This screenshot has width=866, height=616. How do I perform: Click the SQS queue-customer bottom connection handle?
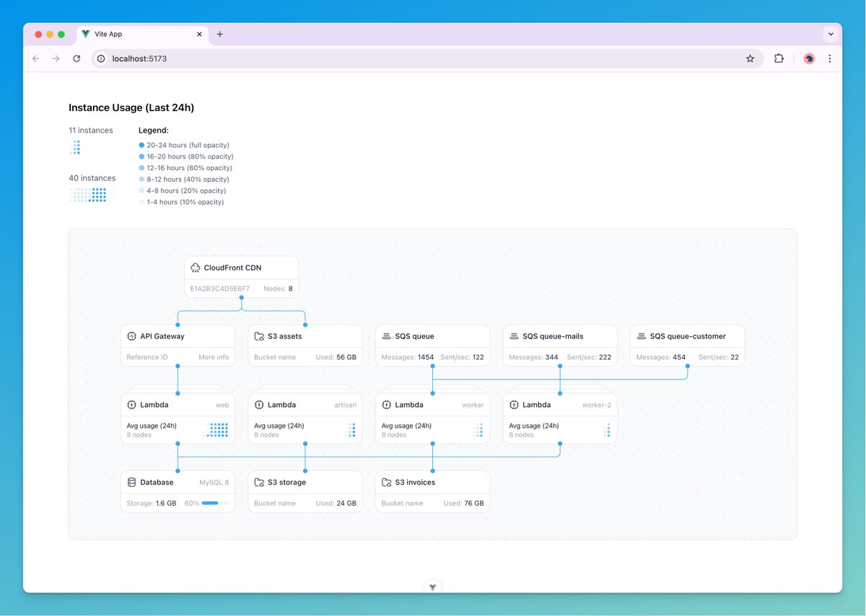point(687,366)
